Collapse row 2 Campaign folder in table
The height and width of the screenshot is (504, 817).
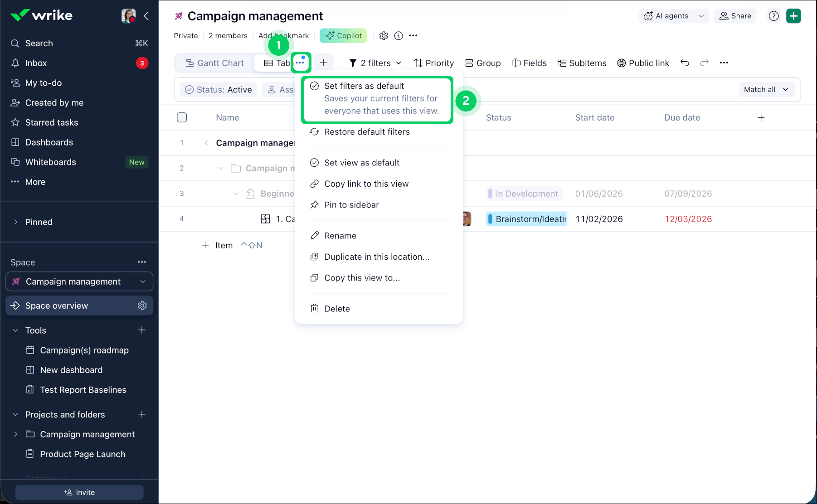pyautogui.click(x=221, y=168)
